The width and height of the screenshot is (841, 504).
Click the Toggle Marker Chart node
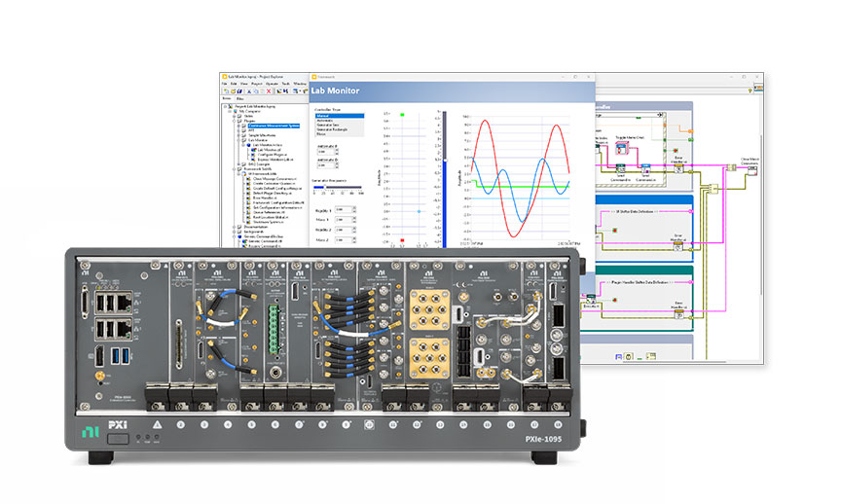pyautogui.click(x=622, y=148)
